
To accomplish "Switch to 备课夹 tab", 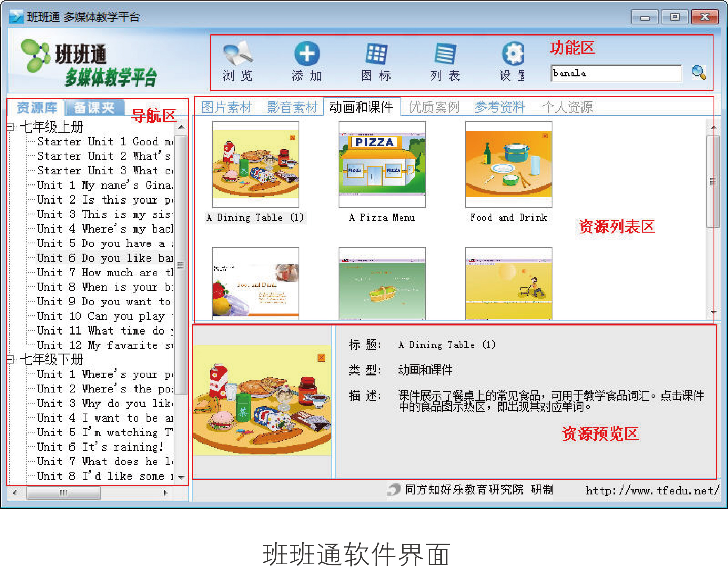I will coord(95,107).
